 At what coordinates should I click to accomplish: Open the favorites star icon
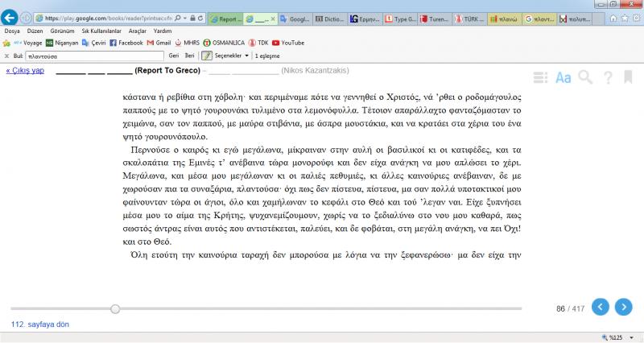625,19
